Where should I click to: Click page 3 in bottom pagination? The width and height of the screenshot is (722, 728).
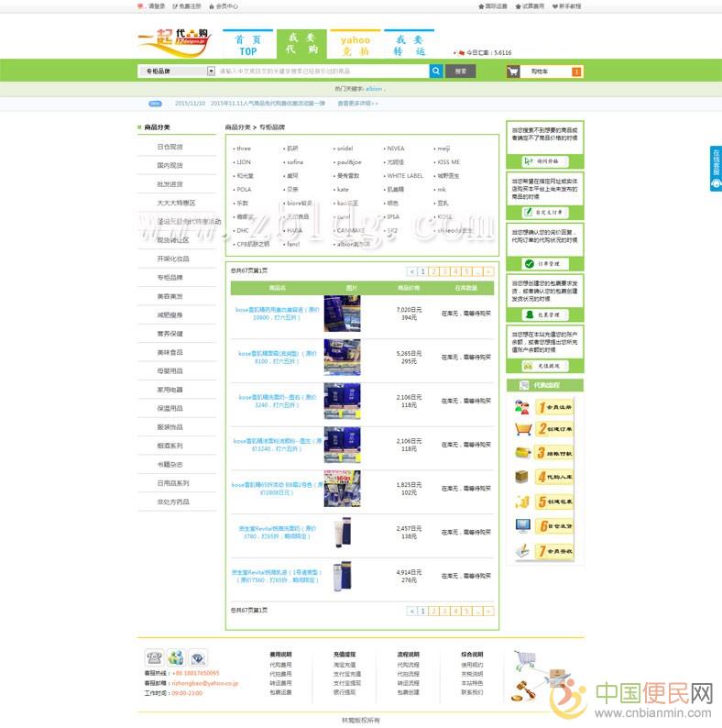[x=444, y=611]
